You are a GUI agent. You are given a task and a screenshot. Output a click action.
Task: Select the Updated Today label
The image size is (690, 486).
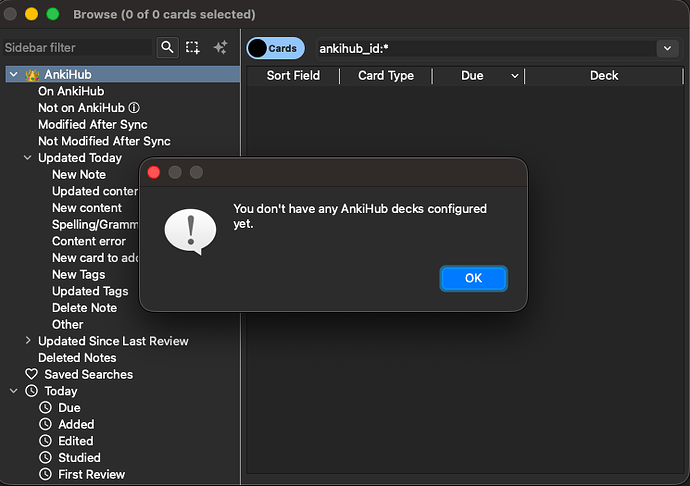click(80, 158)
